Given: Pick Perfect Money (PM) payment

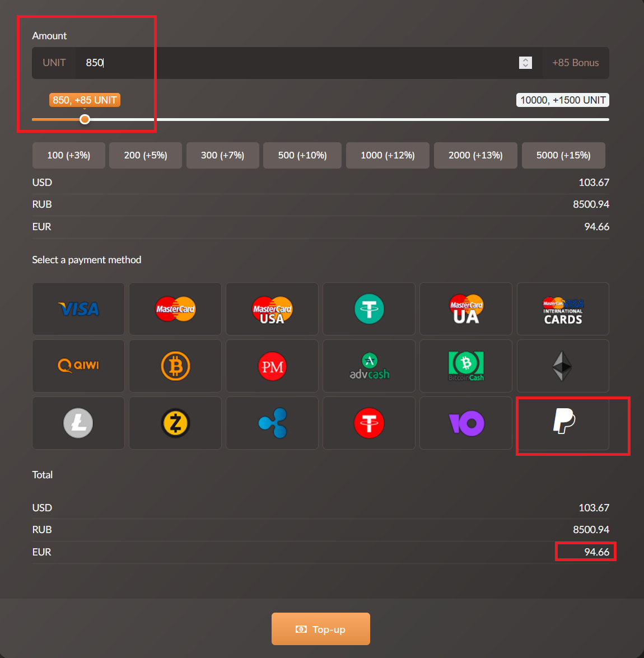Looking at the screenshot, I should tap(272, 366).
